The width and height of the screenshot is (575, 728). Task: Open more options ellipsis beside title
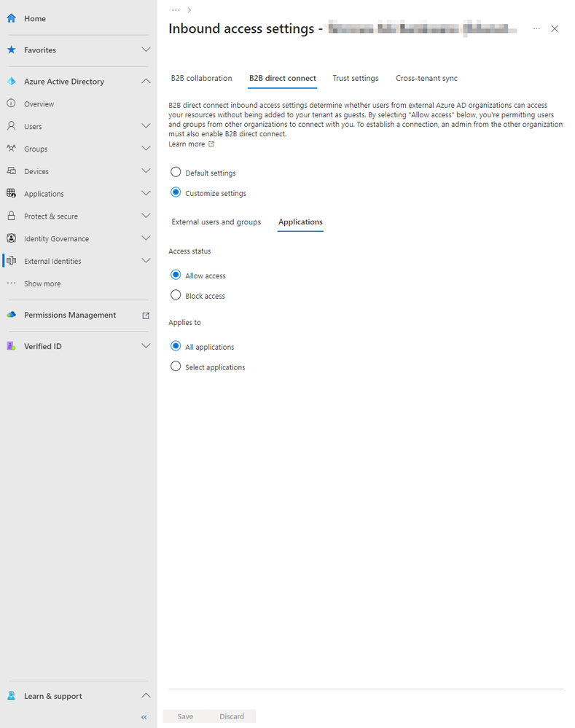(536, 29)
